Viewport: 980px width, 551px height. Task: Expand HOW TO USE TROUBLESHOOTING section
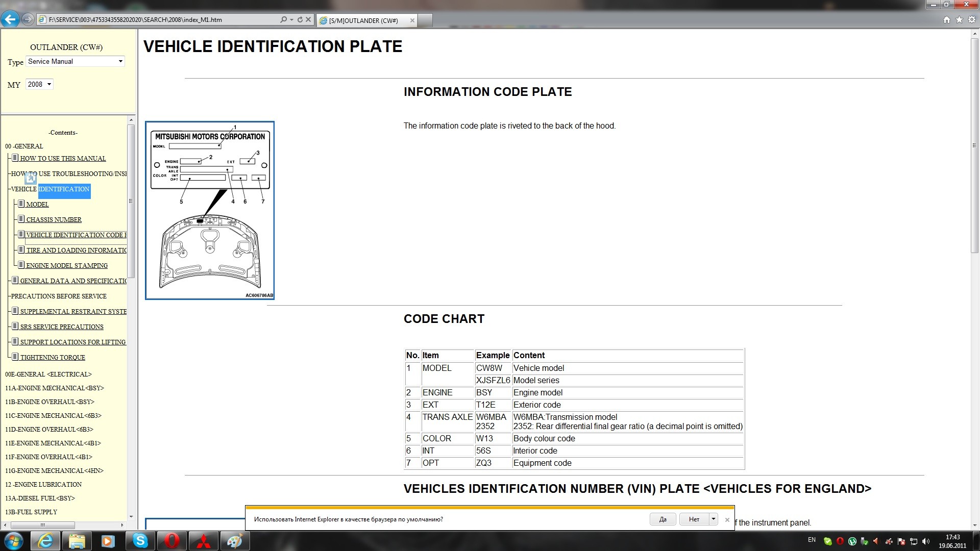click(x=69, y=174)
